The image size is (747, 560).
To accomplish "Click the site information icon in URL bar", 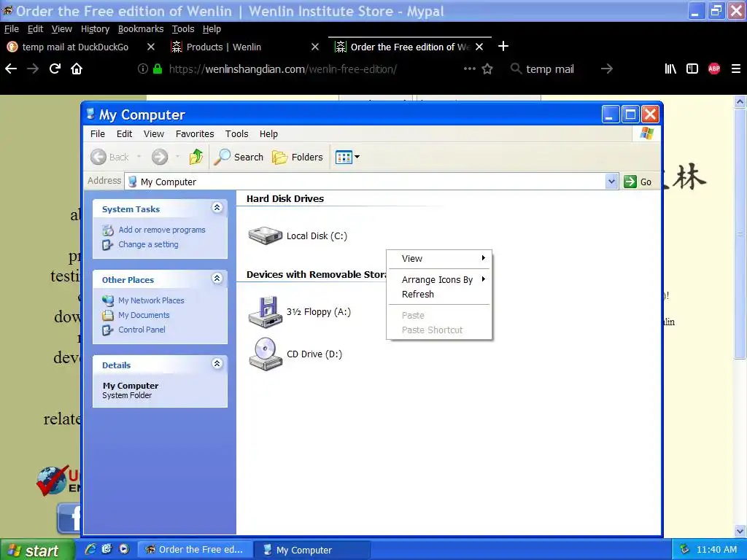I will (142, 69).
